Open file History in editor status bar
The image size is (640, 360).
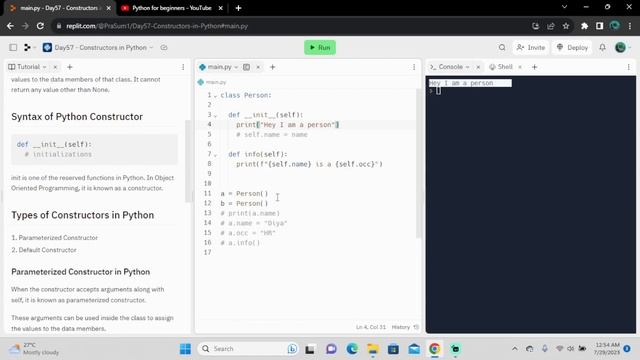click(405, 327)
